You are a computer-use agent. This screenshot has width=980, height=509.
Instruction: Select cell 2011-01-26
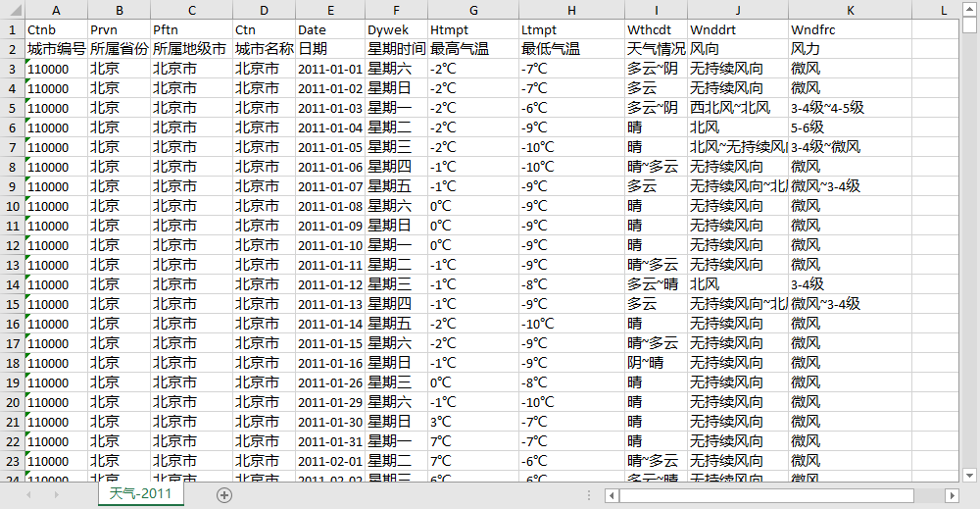(330, 382)
